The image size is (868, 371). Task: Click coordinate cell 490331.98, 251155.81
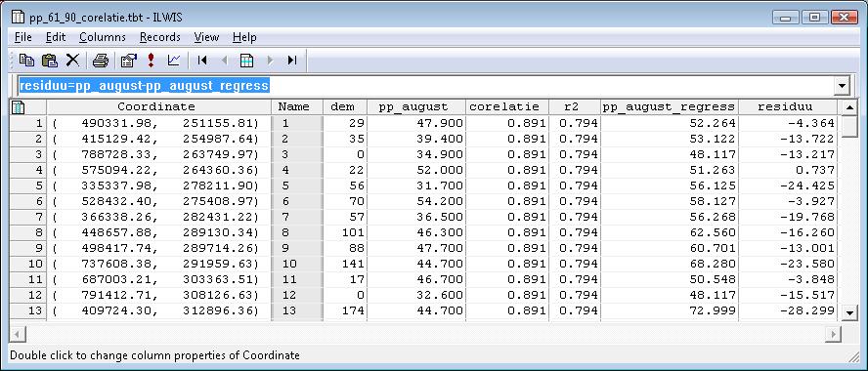tap(159, 123)
